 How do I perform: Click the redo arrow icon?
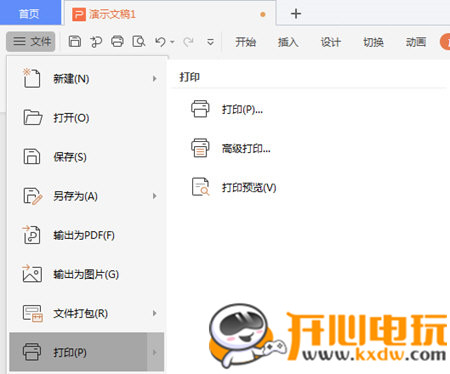[x=189, y=42]
